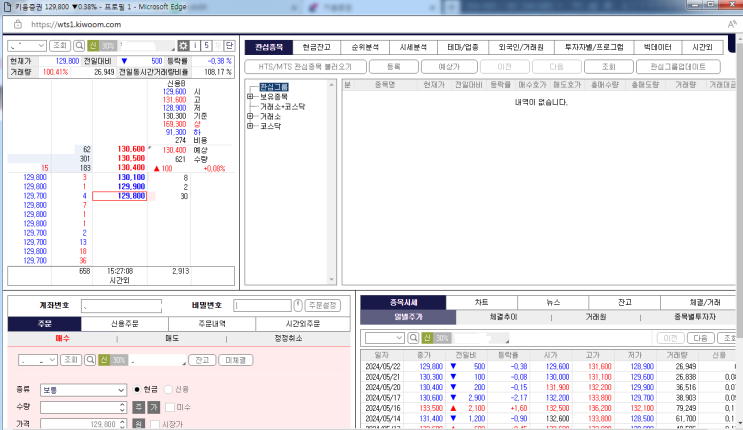Switch to the 신용주문 tab

point(125,324)
